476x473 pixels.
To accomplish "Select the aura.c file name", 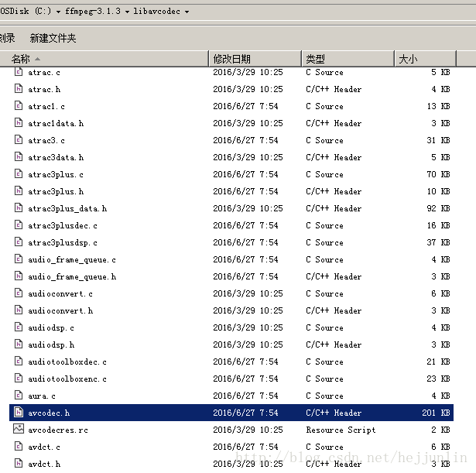I will click(42, 396).
